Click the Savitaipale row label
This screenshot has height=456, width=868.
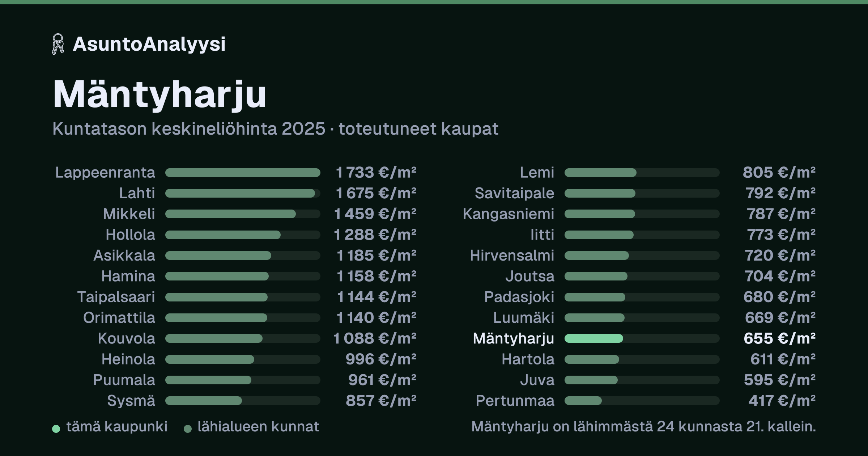[514, 193]
